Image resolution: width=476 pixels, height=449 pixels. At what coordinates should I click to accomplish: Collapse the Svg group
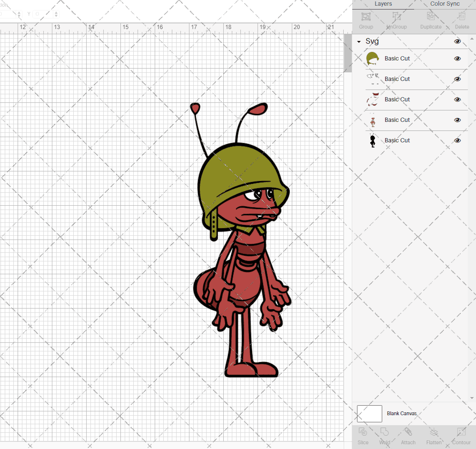[359, 41]
